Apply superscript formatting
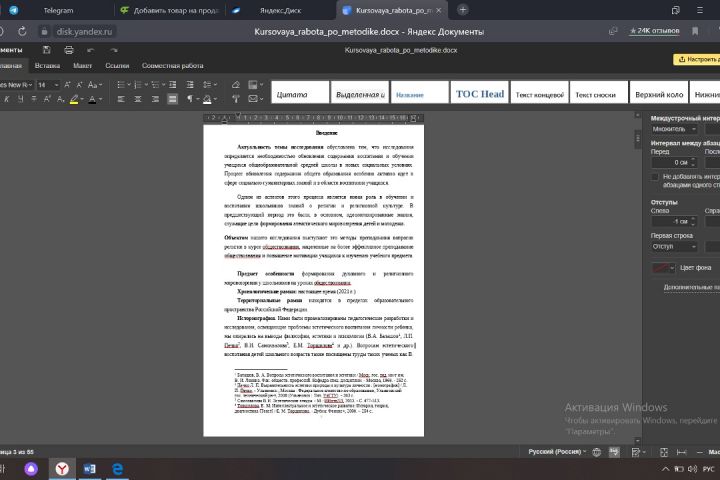 tap(47, 99)
